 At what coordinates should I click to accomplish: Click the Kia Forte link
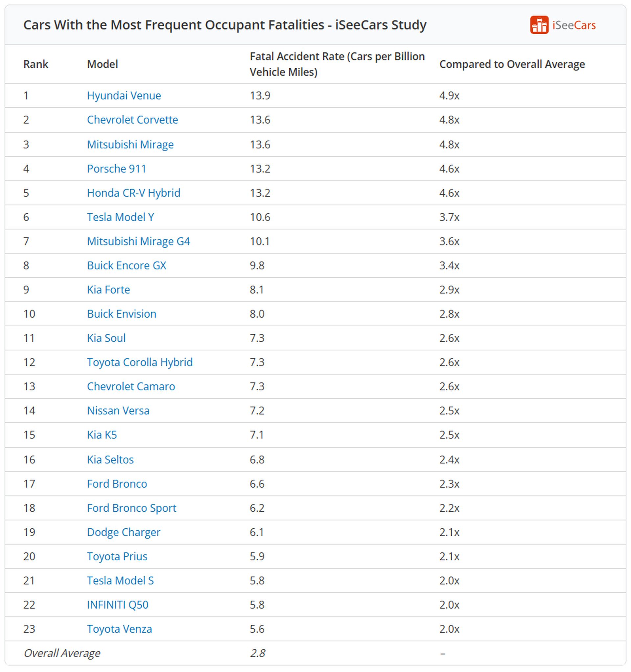click(x=108, y=290)
